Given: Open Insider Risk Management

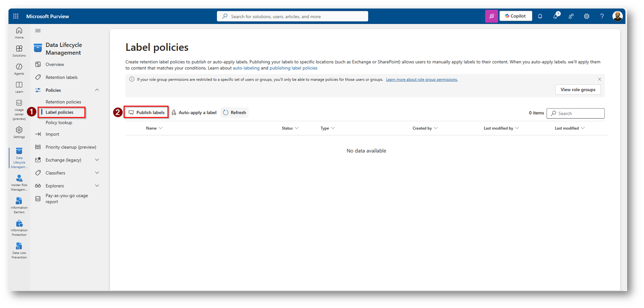Looking at the screenshot, I should pyautogui.click(x=19, y=183).
